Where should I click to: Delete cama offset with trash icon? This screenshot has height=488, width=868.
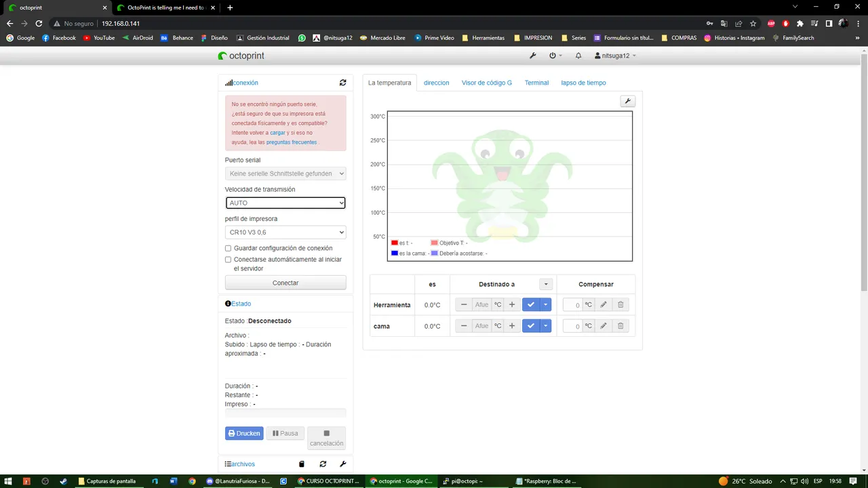620,326
